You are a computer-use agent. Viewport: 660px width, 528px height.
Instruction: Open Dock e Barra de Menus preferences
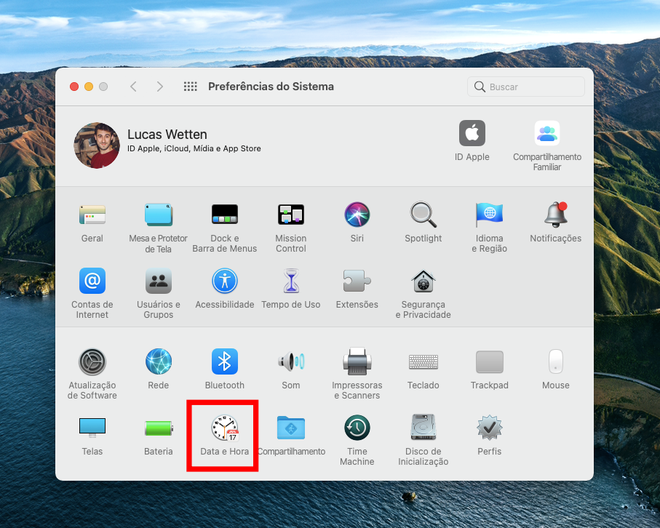(x=224, y=214)
